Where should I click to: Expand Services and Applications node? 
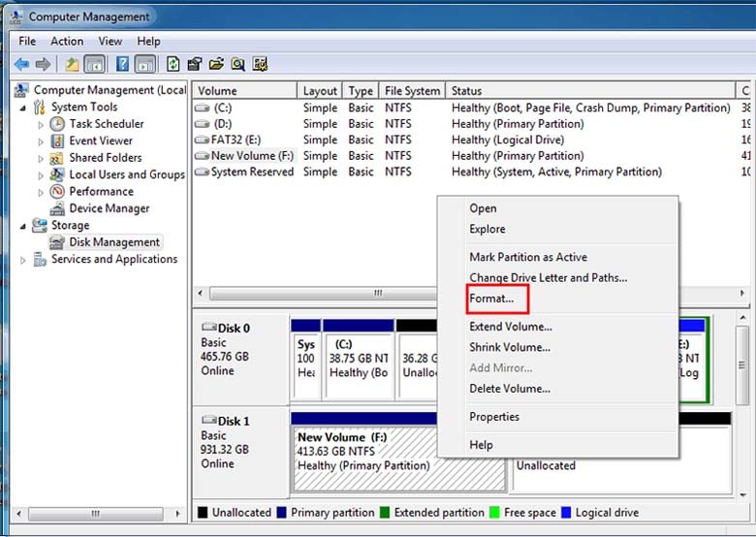pyautogui.click(x=22, y=261)
